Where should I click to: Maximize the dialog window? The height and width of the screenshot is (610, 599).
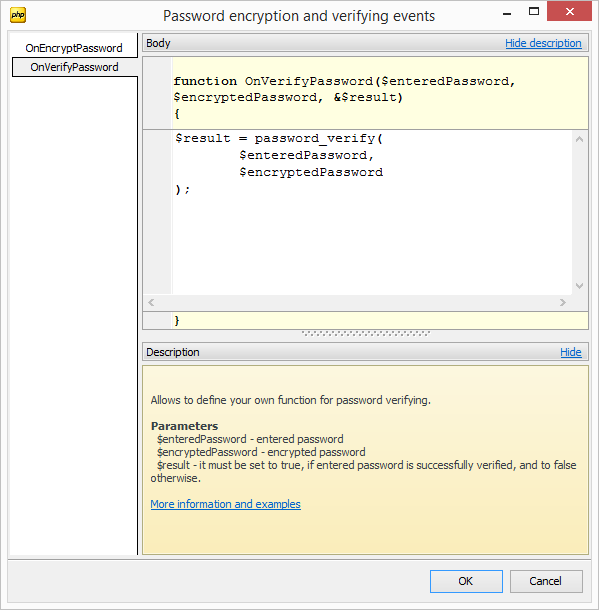pyautogui.click(x=534, y=12)
